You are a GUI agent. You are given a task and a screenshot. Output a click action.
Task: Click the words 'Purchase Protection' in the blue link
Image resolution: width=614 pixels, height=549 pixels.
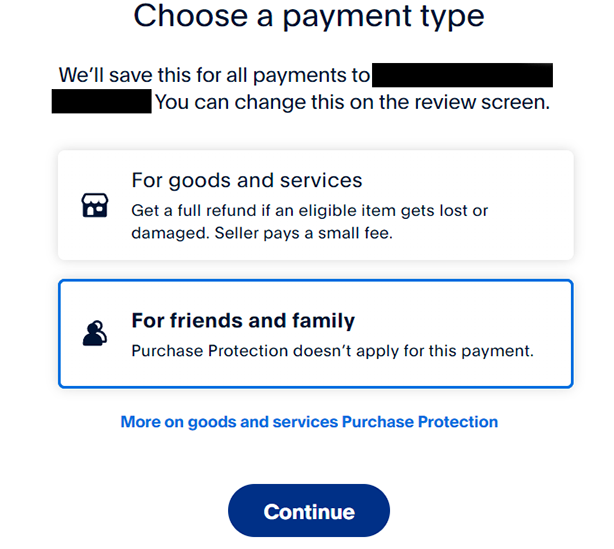(x=420, y=422)
